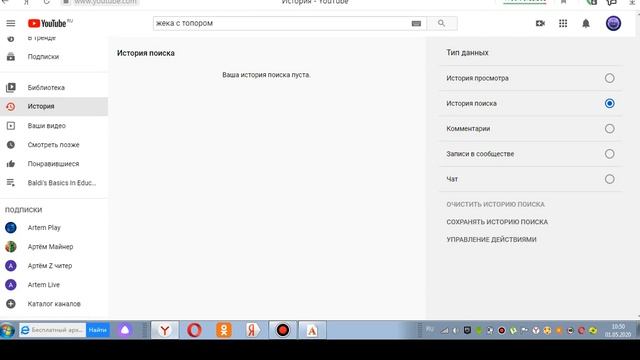Click УПРАВЛЕНИЕ ДЕЙСТВИЯМИ
Screen dimensions: 640x360
tap(491, 239)
